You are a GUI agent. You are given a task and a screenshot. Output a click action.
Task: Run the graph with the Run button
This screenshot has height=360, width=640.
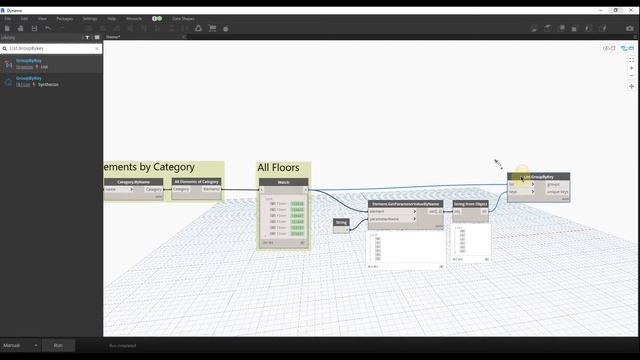tap(58, 345)
